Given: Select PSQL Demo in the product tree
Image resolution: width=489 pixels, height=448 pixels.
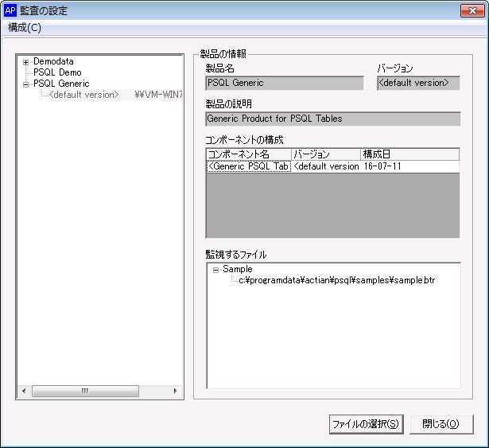Looking at the screenshot, I should (57, 72).
